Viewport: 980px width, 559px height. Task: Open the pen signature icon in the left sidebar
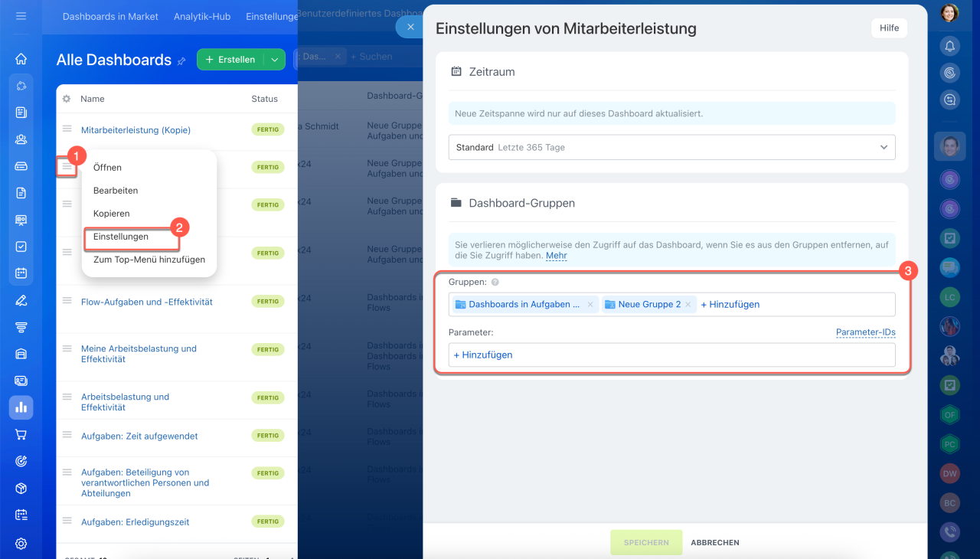click(21, 300)
